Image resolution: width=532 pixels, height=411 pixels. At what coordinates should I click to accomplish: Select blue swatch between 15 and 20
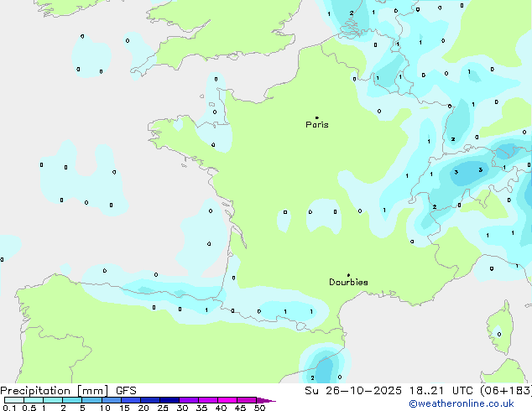[131, 400]
